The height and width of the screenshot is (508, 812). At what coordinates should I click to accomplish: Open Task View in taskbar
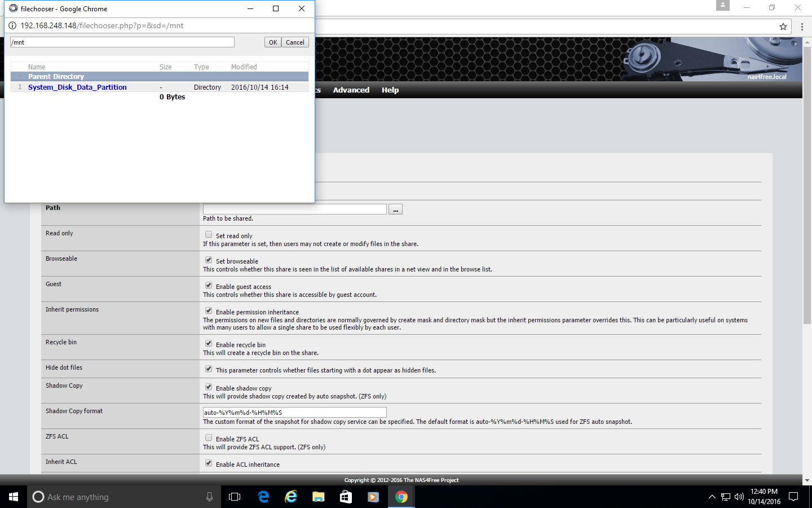[x=235, y=497]
